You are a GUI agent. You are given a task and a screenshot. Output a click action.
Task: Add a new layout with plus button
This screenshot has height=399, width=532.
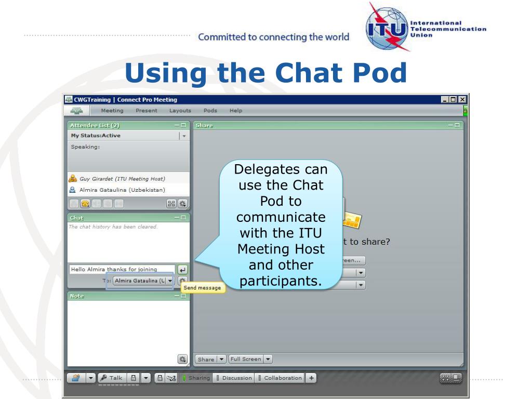(x=312, y=378)
